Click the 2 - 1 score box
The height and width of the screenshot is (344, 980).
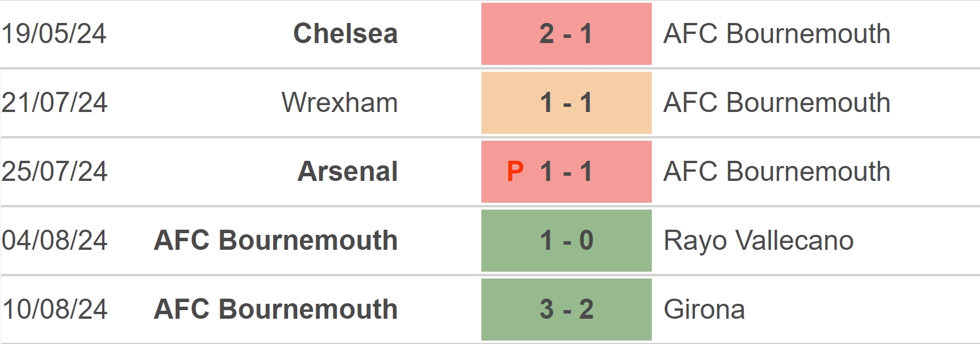click(566, 34)
